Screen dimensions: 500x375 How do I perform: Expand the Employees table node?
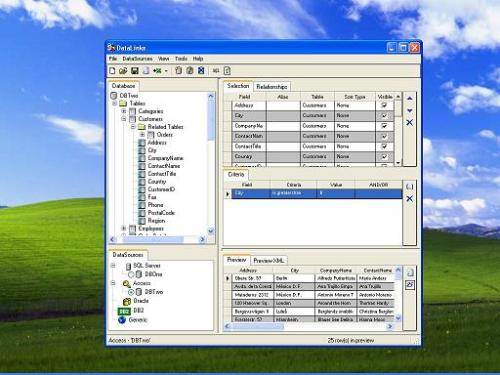124,228
